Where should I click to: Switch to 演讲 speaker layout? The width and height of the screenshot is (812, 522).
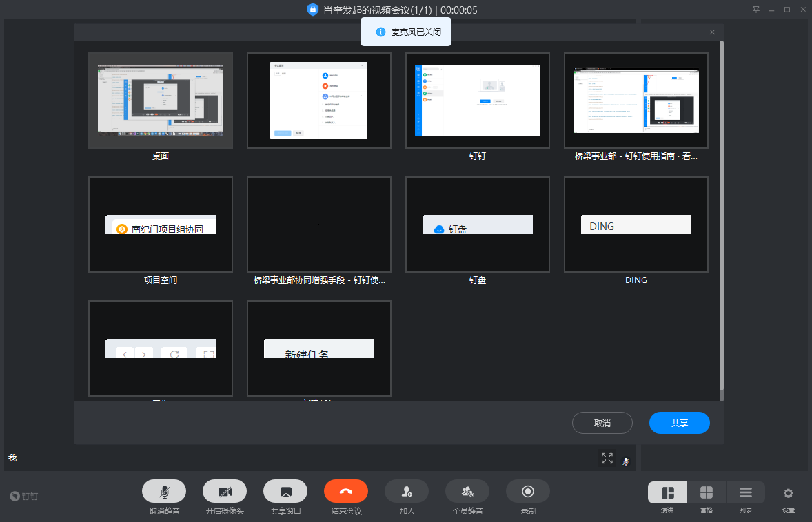tap(667, 492)
